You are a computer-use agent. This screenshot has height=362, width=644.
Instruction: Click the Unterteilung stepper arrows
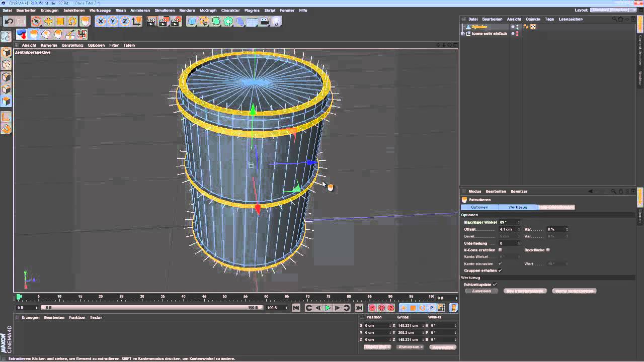(x=519, y=243)
